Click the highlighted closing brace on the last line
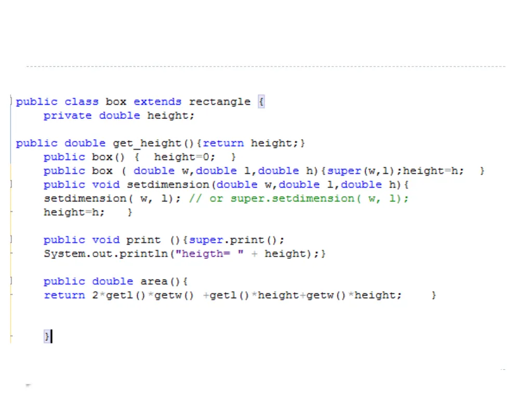The width and height of the screenshot is (532, 399). (x=47, y=337)
